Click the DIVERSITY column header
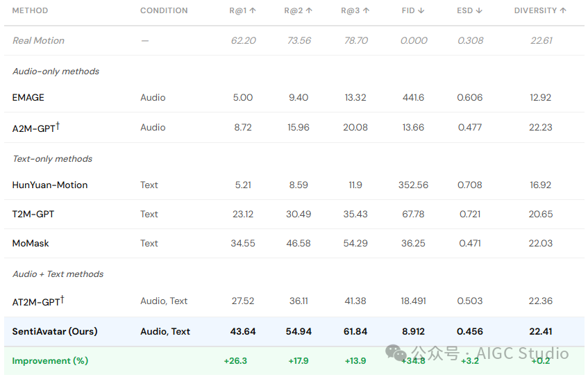 point(540,10)
